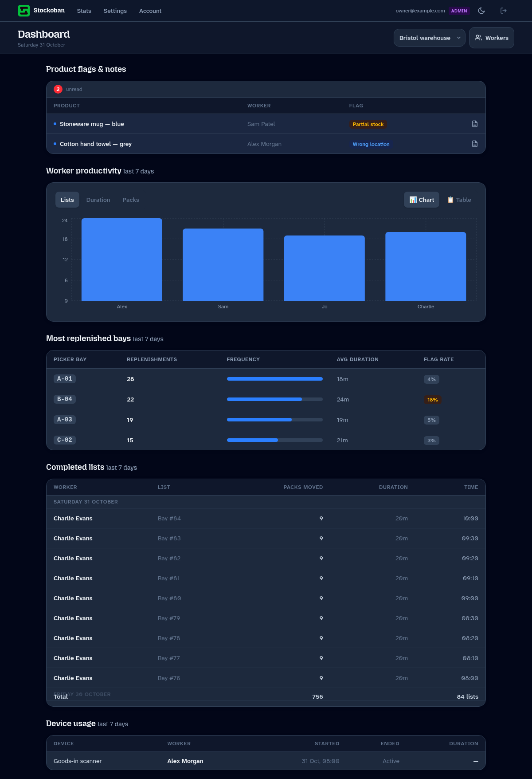Click C-02 frequency bar

pos(275,440)
